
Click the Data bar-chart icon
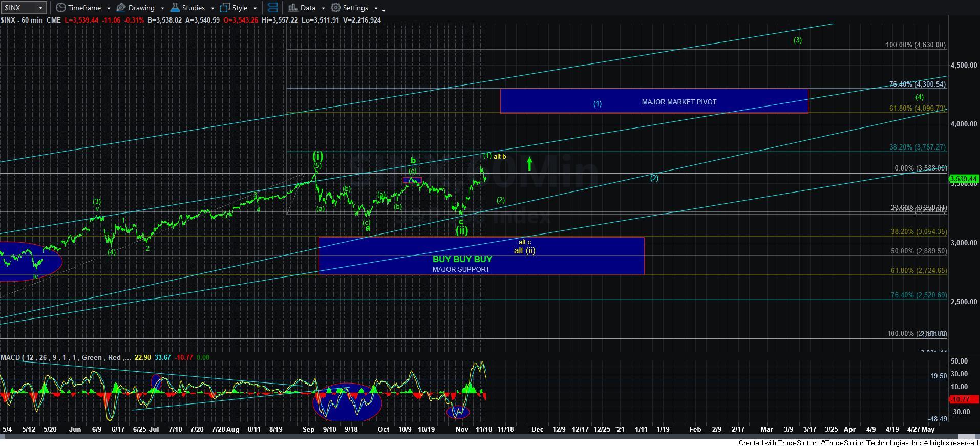[293, 8]
